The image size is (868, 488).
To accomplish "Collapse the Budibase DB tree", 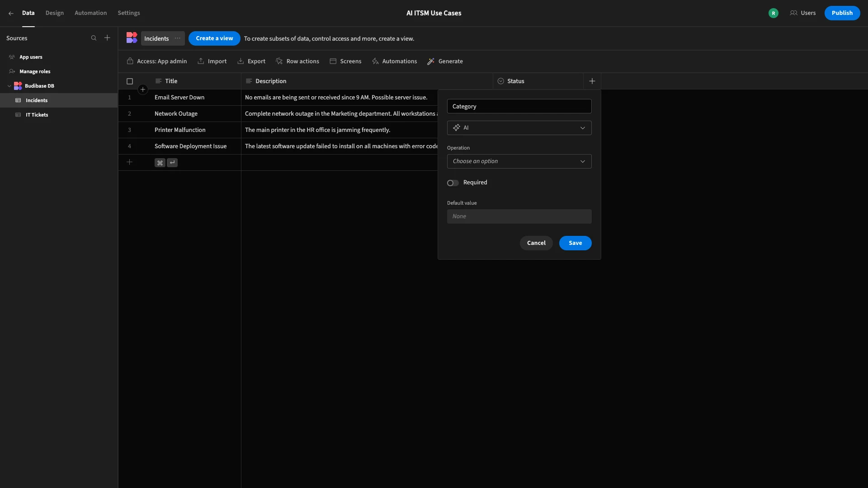I will pyautogui.click(x=9, y=86).
